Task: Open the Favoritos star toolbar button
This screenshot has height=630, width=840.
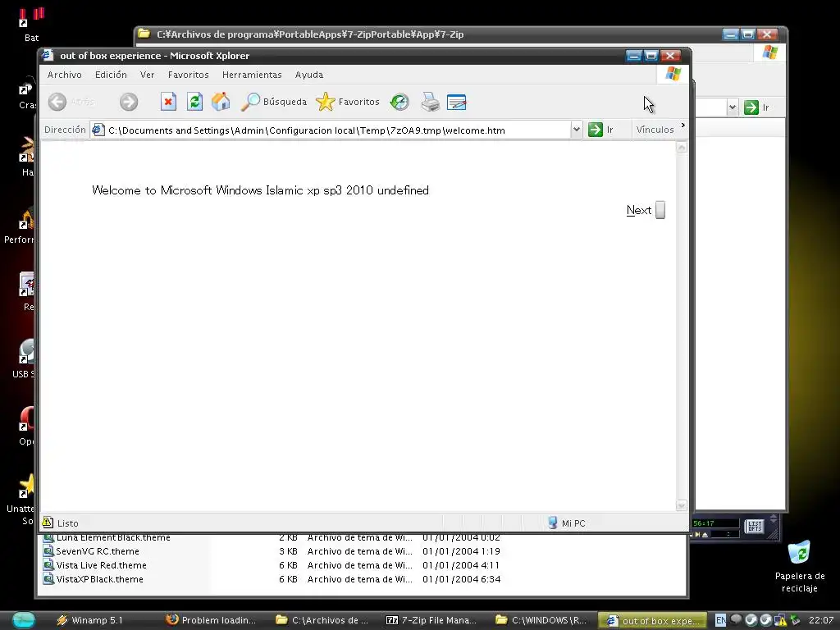Action: 348,102
